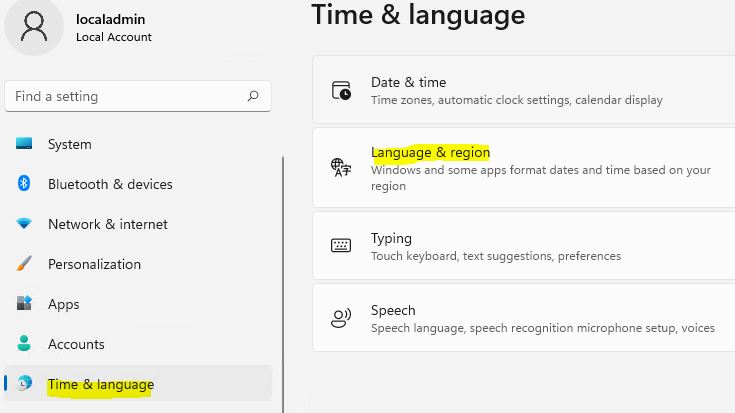This screenshot has height=413, width=735.
Task: Open the Date & time settings card
Action: pos(524,90)
